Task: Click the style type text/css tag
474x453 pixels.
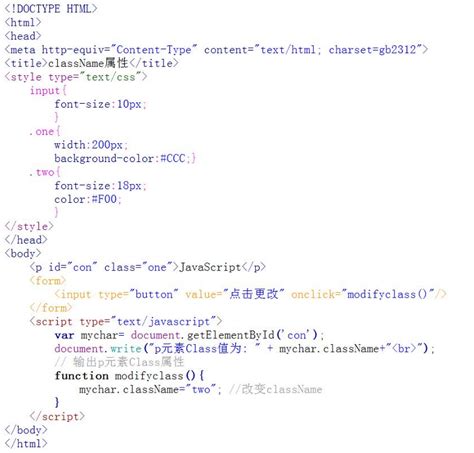Action: (76, 77)
